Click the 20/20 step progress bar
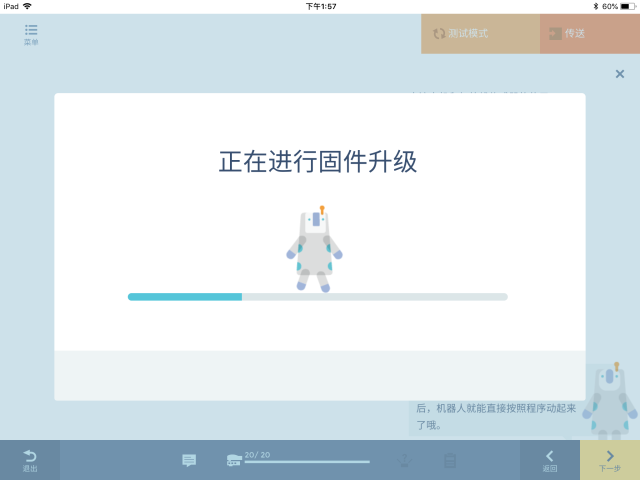Screen dimensions: 640x480 [307, 462]
